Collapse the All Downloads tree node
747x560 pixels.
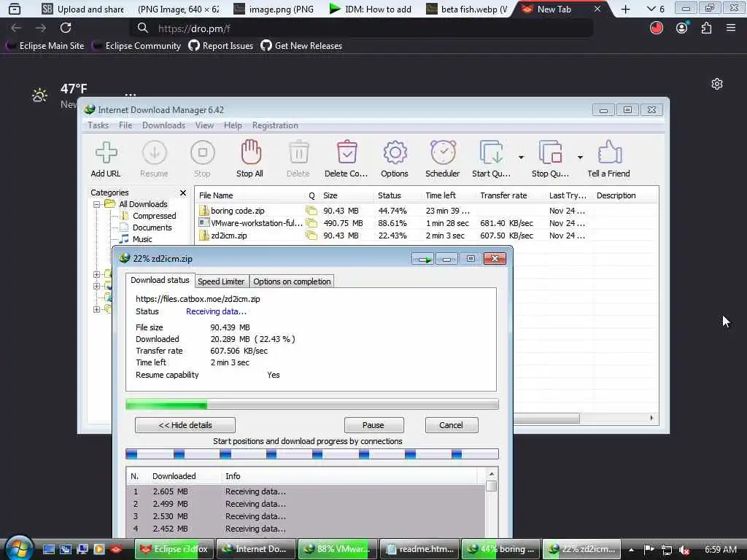coord(97,204)
